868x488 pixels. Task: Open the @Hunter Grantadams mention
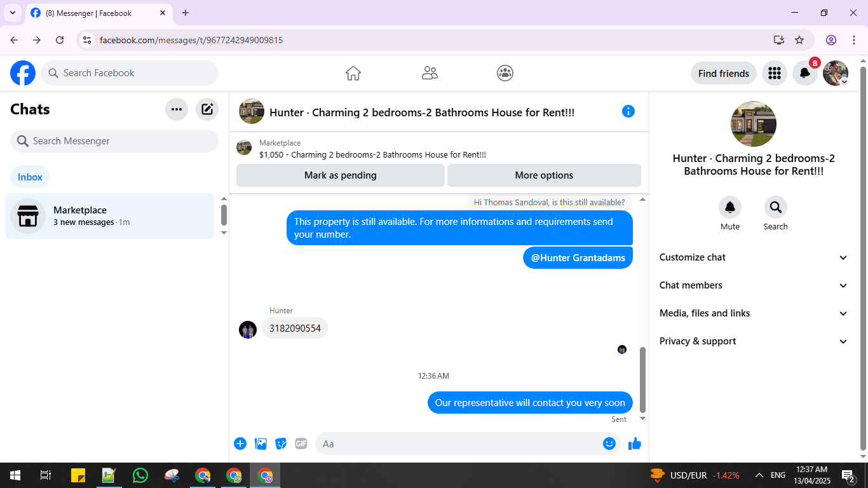click(578, 257)
